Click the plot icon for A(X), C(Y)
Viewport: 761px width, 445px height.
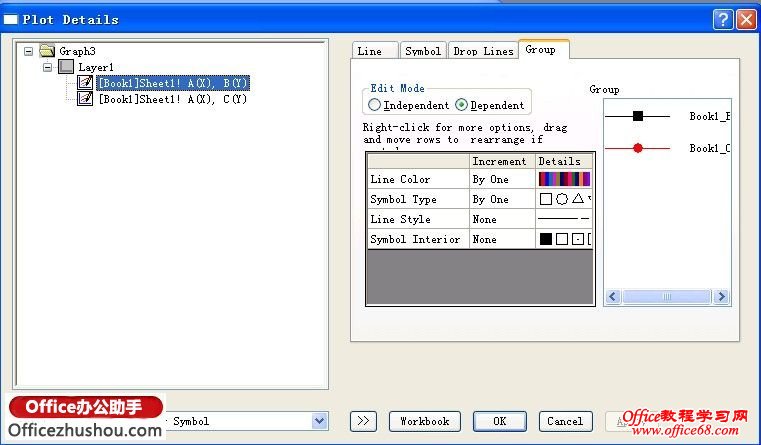[x=85, y=99]
